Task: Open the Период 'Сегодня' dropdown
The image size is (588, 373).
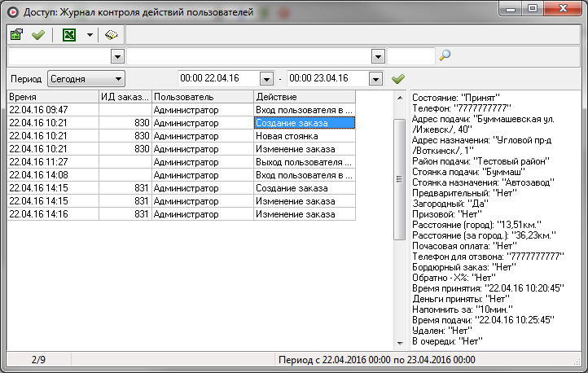Action: (x=118, y=79)
